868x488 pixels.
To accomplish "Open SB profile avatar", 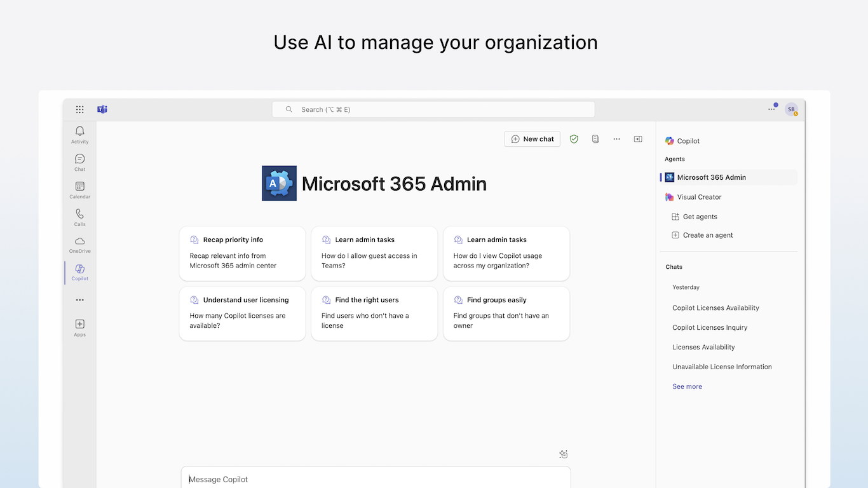I will click(791, 109).
